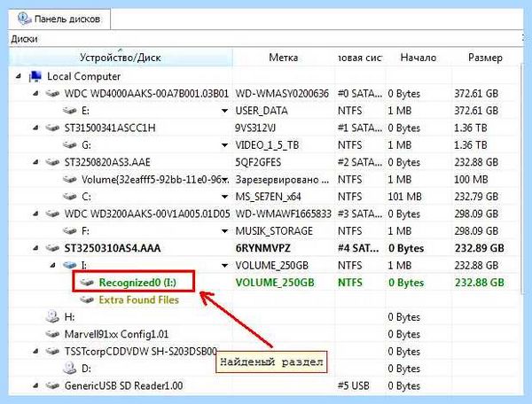Click the H: optical drive icon
Screen dimensions: 532x404
coord(52,316)
